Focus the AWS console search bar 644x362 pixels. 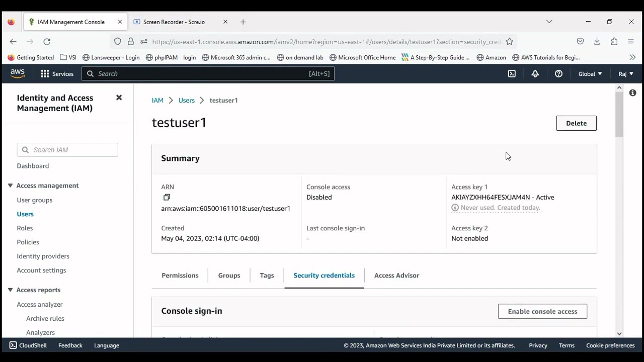point(208,74)
